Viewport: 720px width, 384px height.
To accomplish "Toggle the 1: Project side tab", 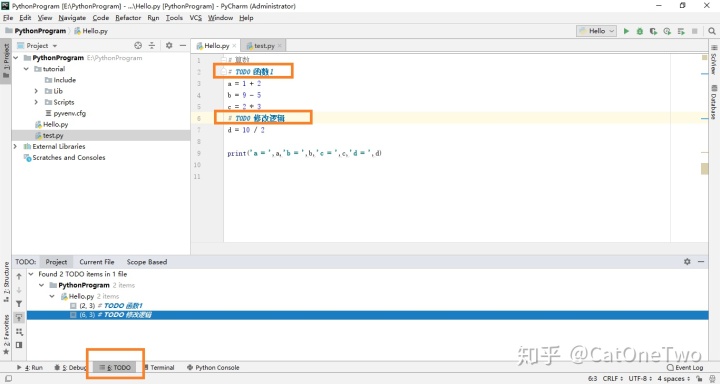I will pos(6,61).
